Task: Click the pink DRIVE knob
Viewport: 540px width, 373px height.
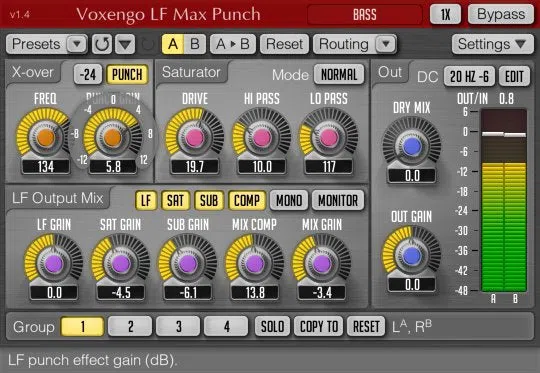Action: (x=195, y=137)
